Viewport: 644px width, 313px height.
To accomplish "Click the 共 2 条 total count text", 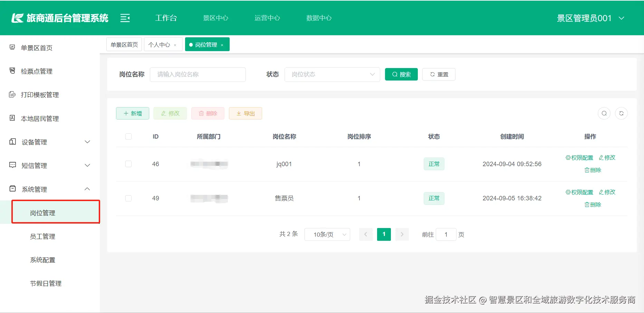I will click(289, 234).
